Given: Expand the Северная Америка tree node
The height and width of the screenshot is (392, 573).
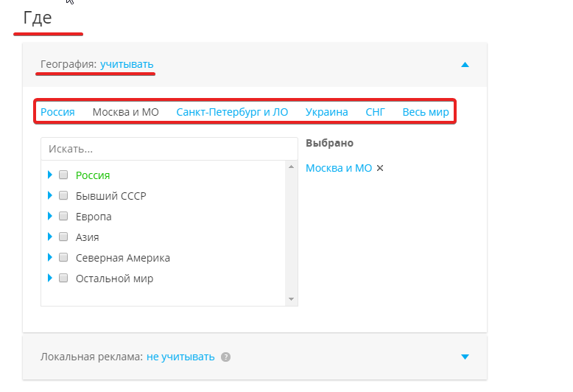Looking at the screenshot, I should (50, 257).
